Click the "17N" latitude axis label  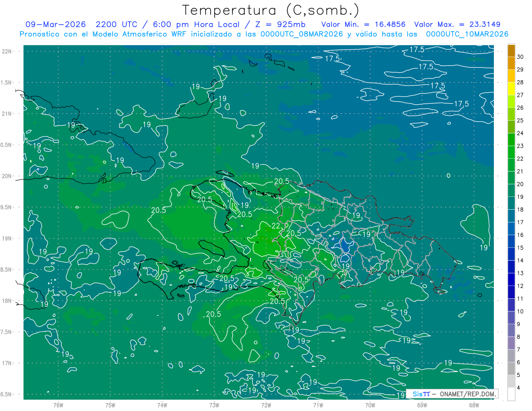point(6,363)
